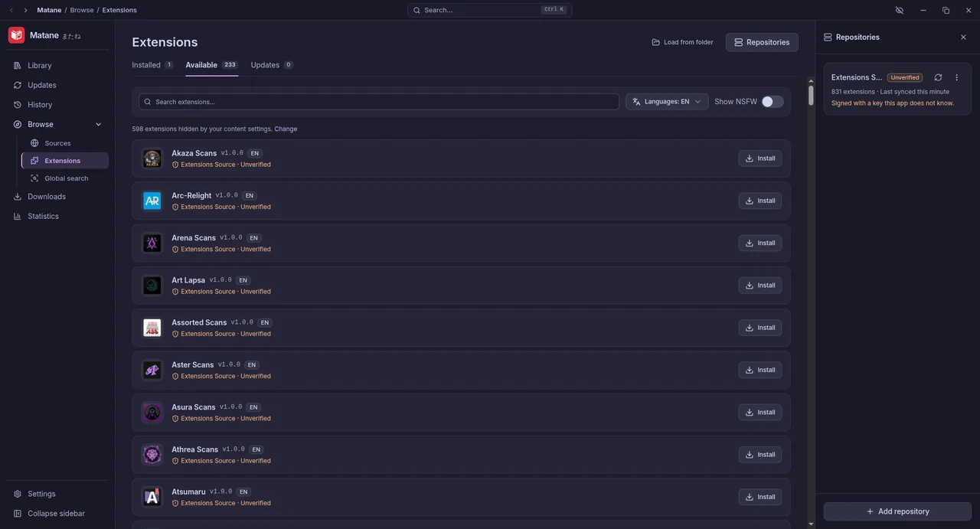Collapse sidebar button
This screenshot has width=980, height=529.
coord(57,514)
